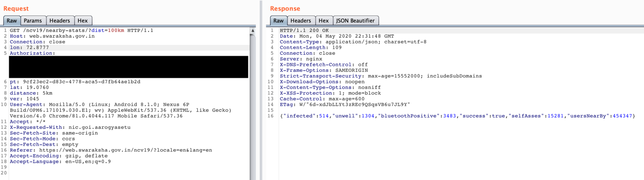This screenshot has width=644, height=180.
Task: Click the pt: 9cf23ec2 token line
Action: [75, 82]
